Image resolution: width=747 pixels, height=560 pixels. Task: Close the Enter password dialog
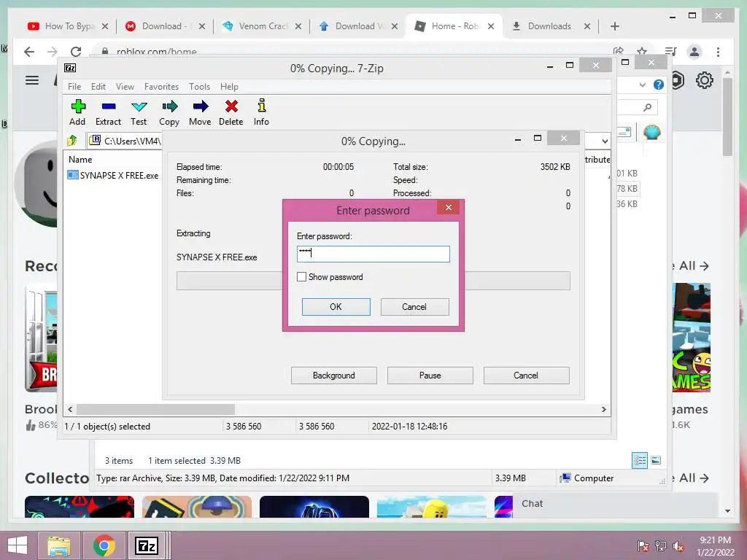click(x=449, y=207)
